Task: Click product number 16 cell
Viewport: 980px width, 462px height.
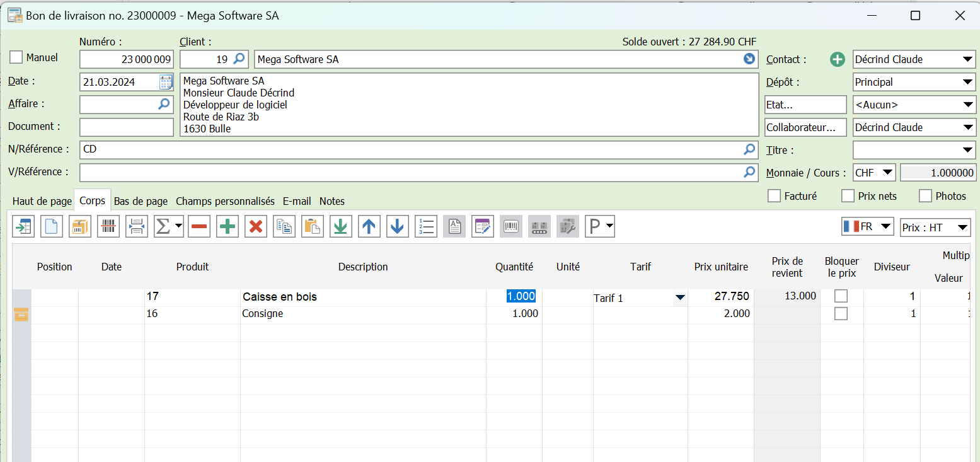Action: point(192,314)
